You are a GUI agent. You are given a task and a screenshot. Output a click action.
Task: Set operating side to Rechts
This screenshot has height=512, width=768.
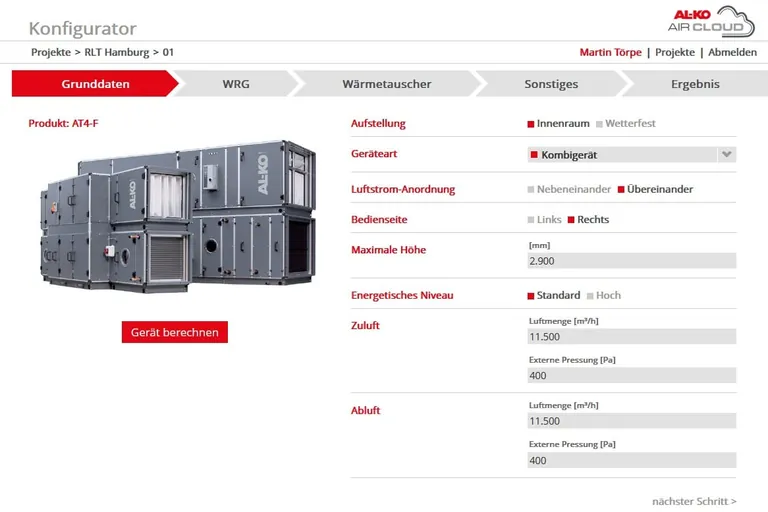pyautogui.click(x=588, y=220)
